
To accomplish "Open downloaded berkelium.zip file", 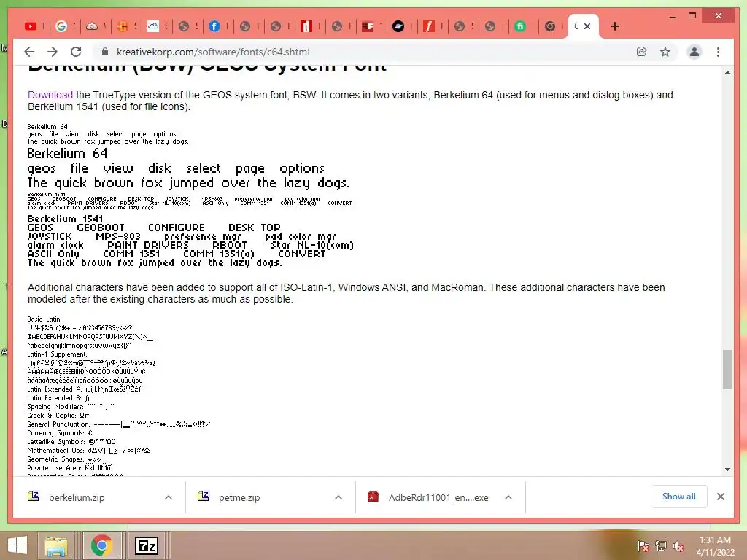I will click(77, 497).
